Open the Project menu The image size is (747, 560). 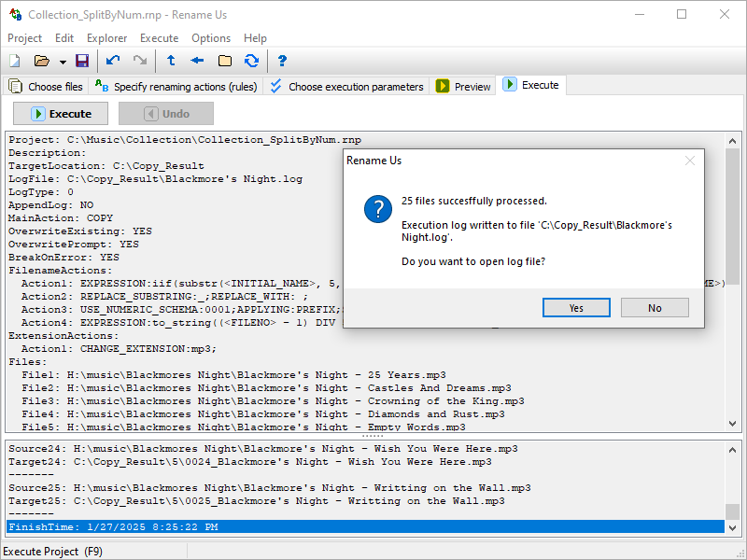(25, 38)
